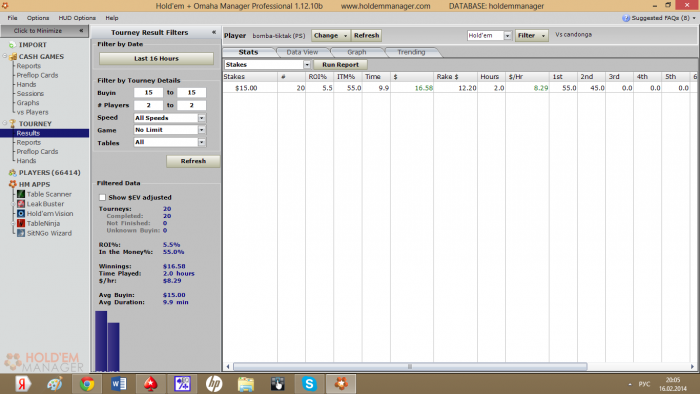
Task: Click the minimum Buyin field
Action: click(x=149, y=93)
